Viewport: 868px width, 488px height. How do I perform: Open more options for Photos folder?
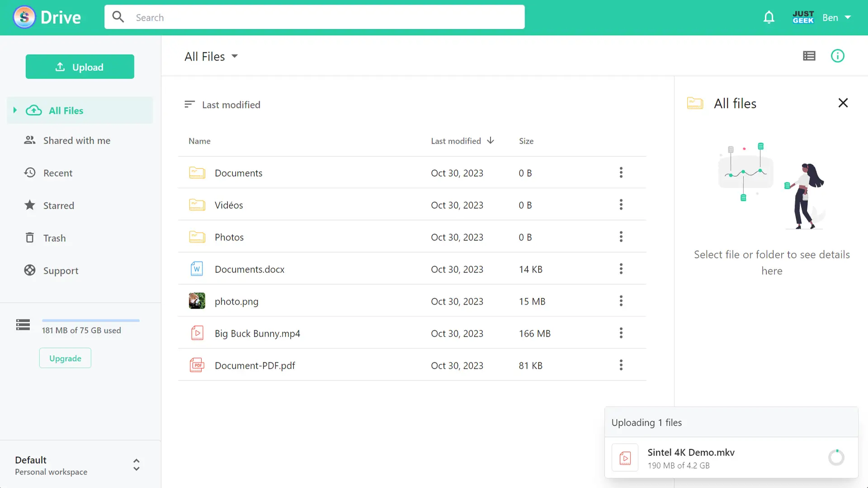pyautogui.click(x=621, y=237)
